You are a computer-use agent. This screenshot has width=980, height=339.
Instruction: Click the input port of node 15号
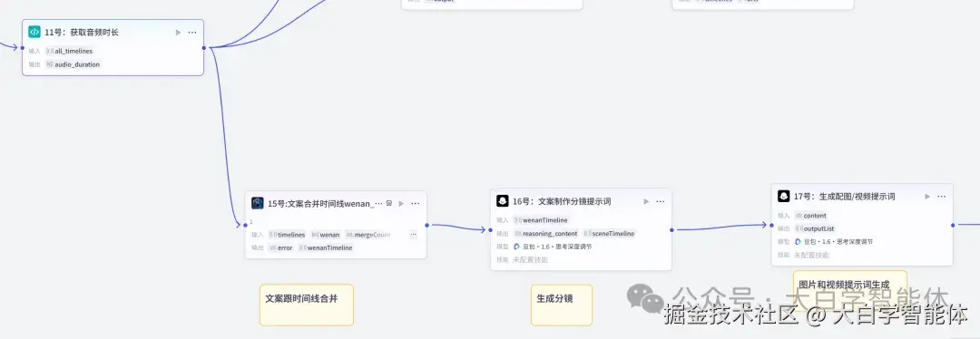(x=245, y=226)
